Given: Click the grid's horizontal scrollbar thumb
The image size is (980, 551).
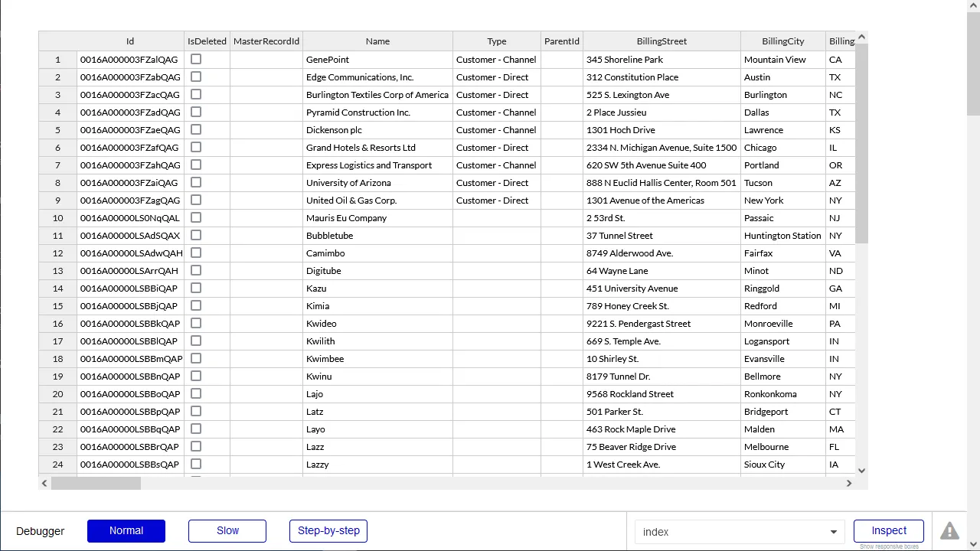Looking at the screenshot, I should click(96, 483).
